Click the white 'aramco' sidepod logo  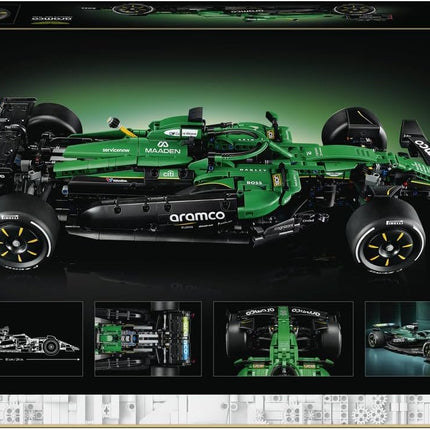click(197, 216)
